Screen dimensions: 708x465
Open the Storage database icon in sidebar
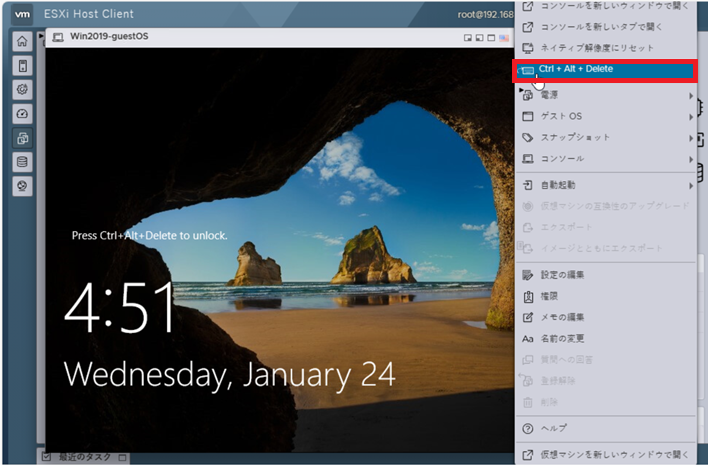point(22,161)
